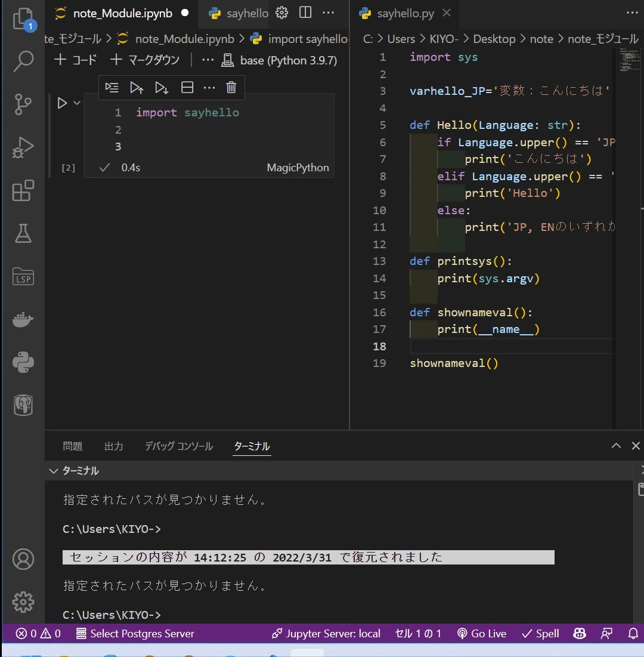
Task: Maximize panel with up chevron
Action: pos(616,445)
